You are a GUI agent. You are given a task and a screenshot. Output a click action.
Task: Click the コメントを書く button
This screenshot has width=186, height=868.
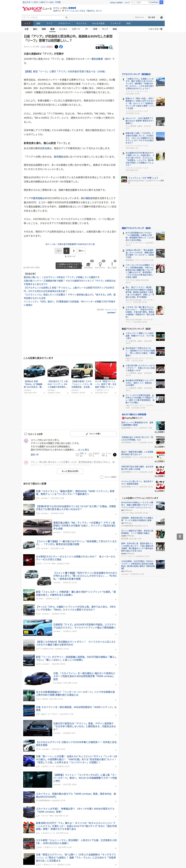pyautogui.click(x=93, y=434)
